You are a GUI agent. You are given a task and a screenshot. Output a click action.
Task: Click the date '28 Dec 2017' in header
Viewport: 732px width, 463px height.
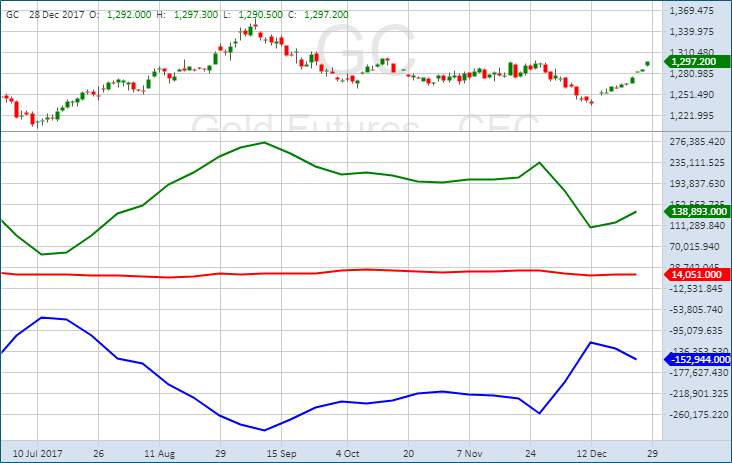tap(56, 14)
